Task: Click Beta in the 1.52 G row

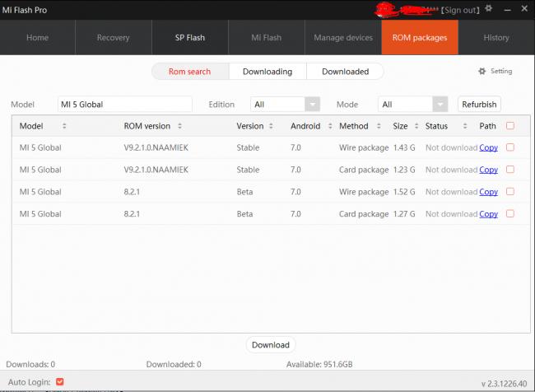Action: click(x=244, y=192)
